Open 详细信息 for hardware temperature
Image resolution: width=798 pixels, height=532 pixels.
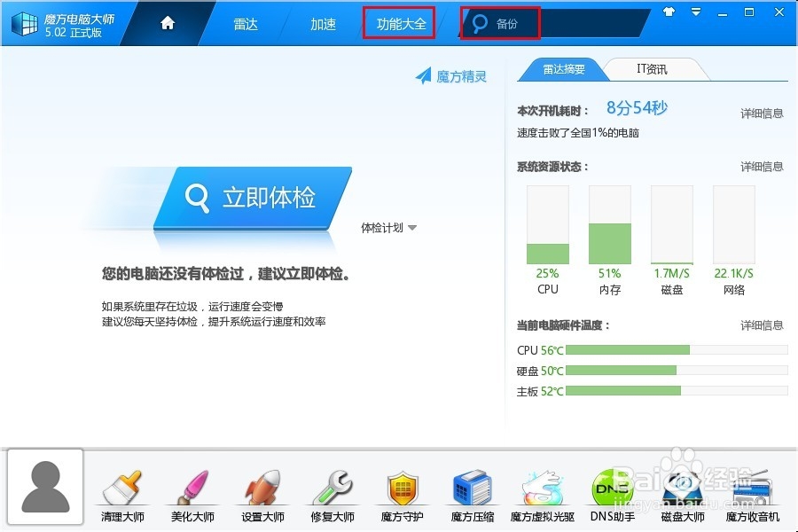point(762,325)
